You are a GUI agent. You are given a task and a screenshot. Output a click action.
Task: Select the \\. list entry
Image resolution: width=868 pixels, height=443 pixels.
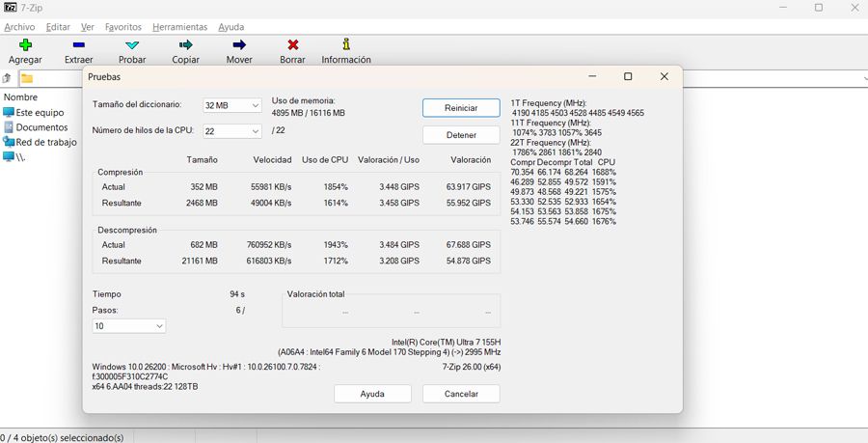pyautogui.click(x=14, y=156)
